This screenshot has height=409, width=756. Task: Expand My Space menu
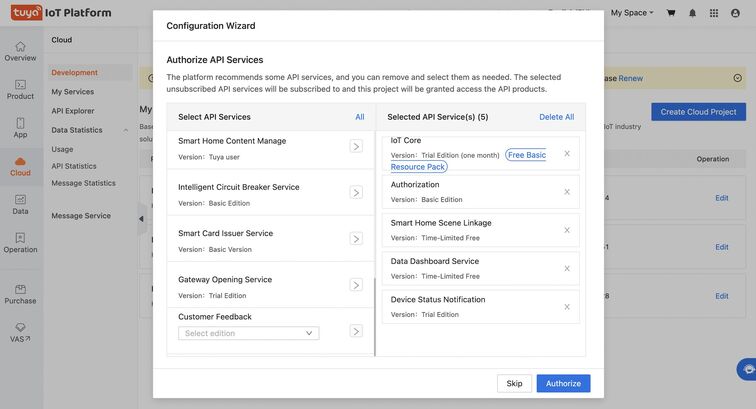click(x=631, y=13)
